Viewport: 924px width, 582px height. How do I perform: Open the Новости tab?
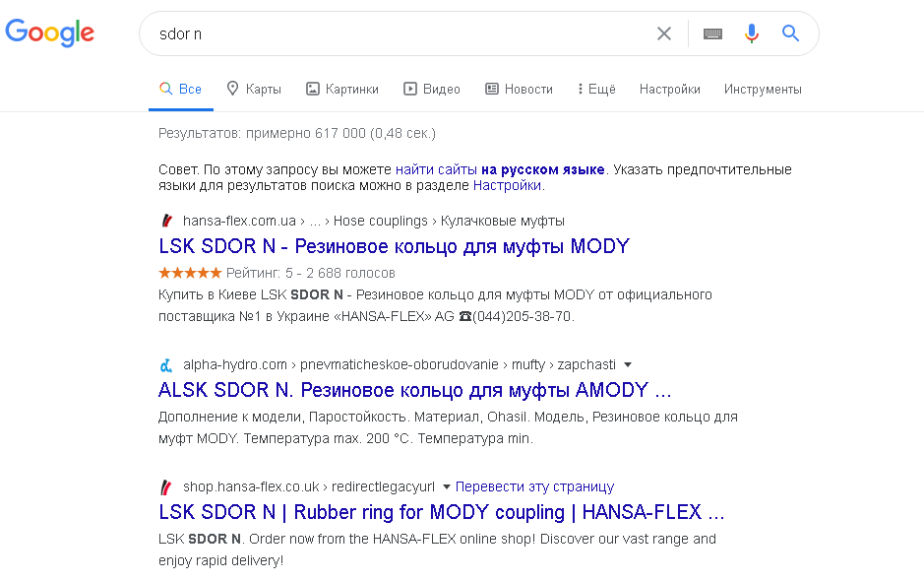coord(520,89)
